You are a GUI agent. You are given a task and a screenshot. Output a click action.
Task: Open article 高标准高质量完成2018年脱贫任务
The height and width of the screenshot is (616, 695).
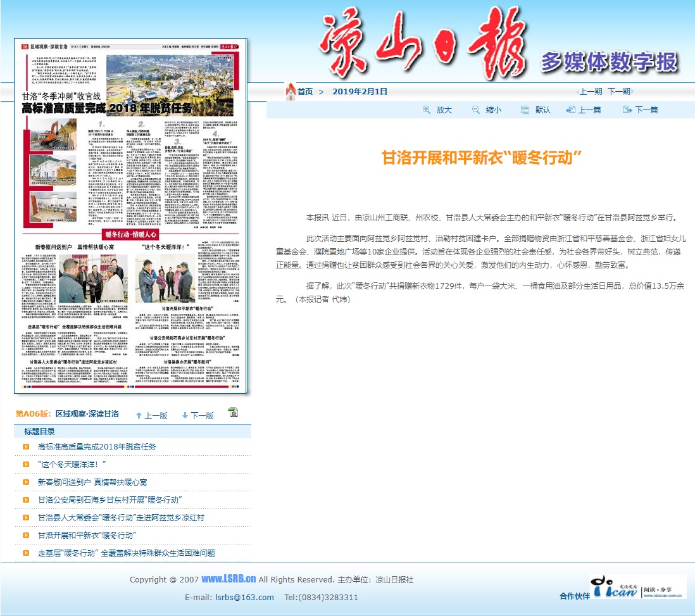pyautogui.click(x=97, y=447)
